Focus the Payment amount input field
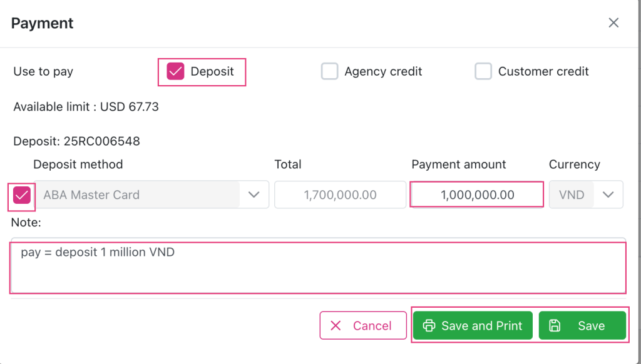This screenshot has height=364, width=641. click(476, 195)
